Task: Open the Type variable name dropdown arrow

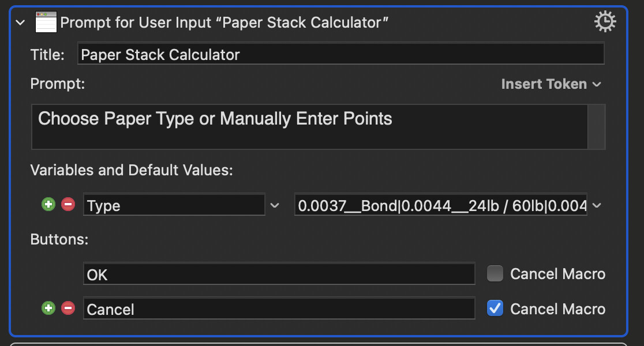Action: (x=275, y=205)
